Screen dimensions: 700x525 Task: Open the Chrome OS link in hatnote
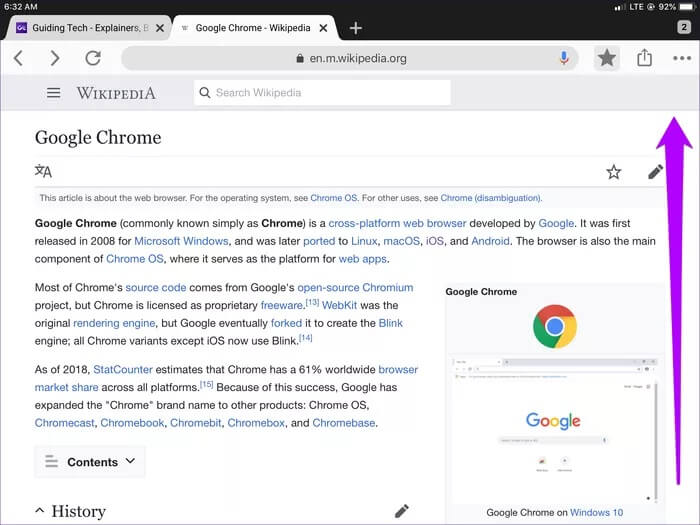[333, 198]
